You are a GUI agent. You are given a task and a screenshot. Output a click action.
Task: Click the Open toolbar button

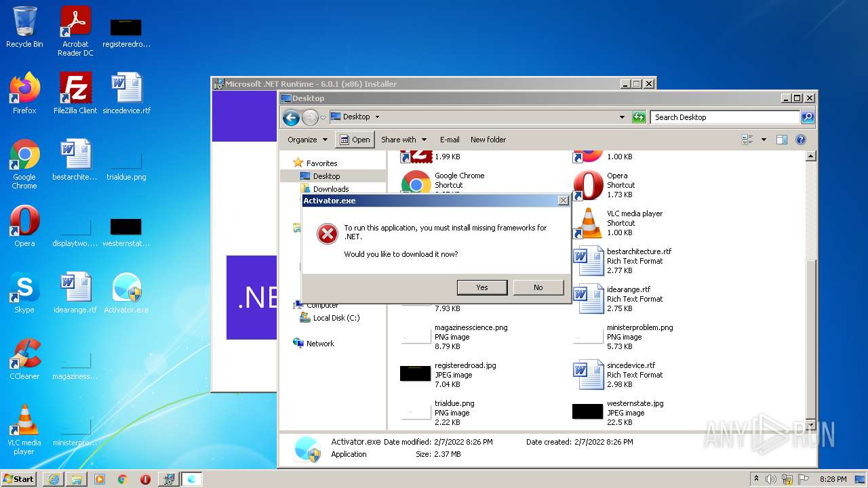pos(355,140)
